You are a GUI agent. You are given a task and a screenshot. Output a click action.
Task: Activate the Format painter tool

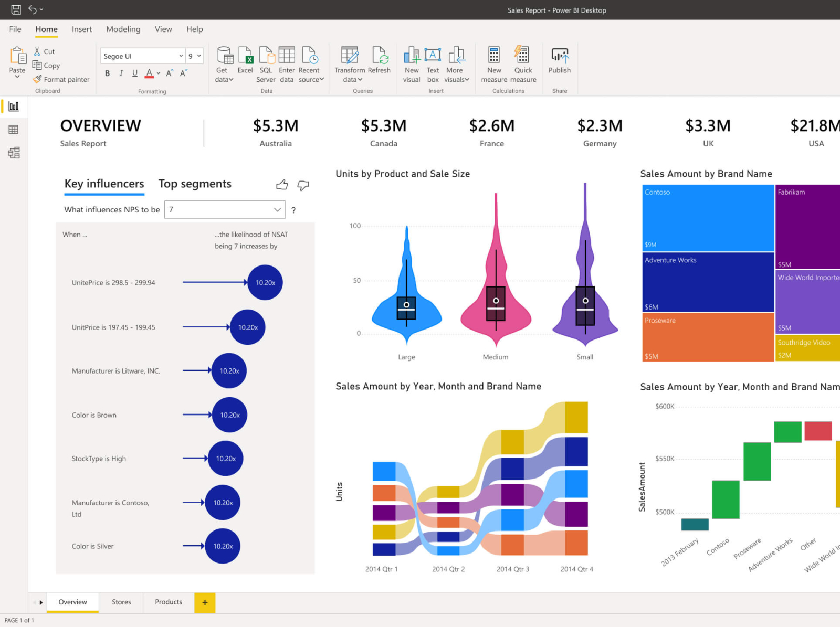[61, 79]
